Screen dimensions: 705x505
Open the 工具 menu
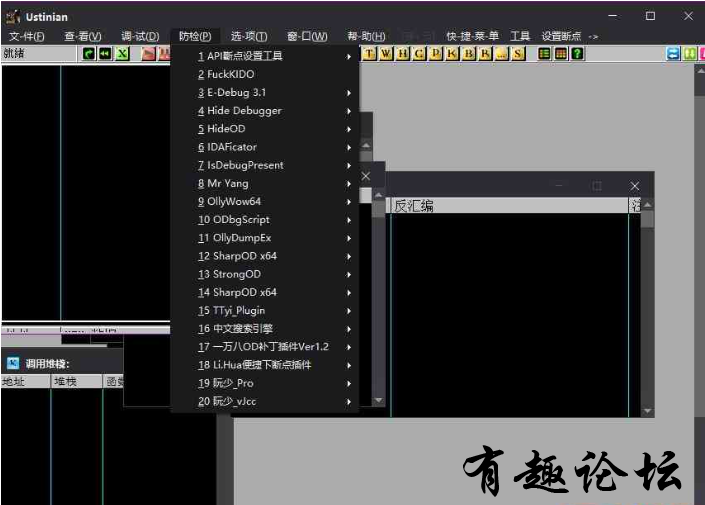coord(520,36)
